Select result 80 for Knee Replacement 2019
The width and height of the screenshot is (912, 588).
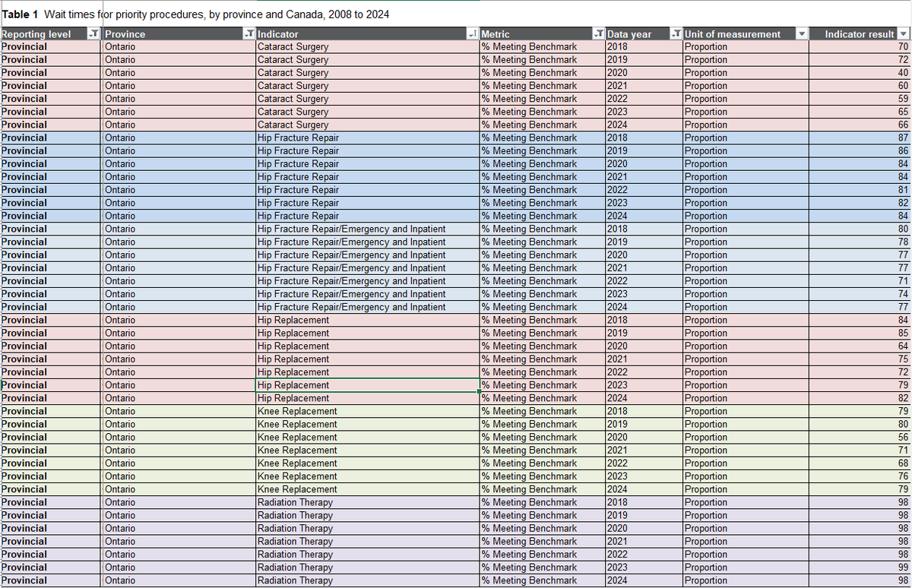(x=860, y=424)
